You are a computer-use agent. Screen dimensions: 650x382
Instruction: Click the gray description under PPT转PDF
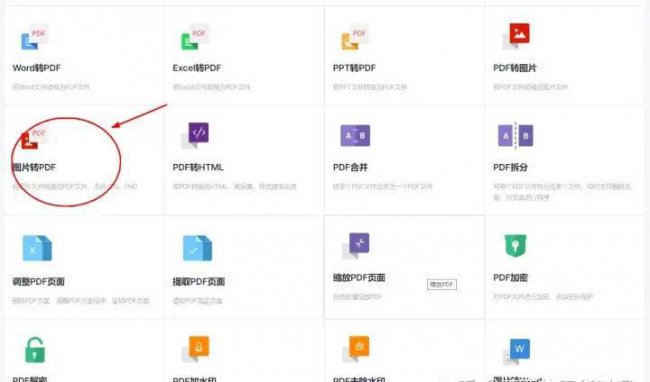pos(370,87)
